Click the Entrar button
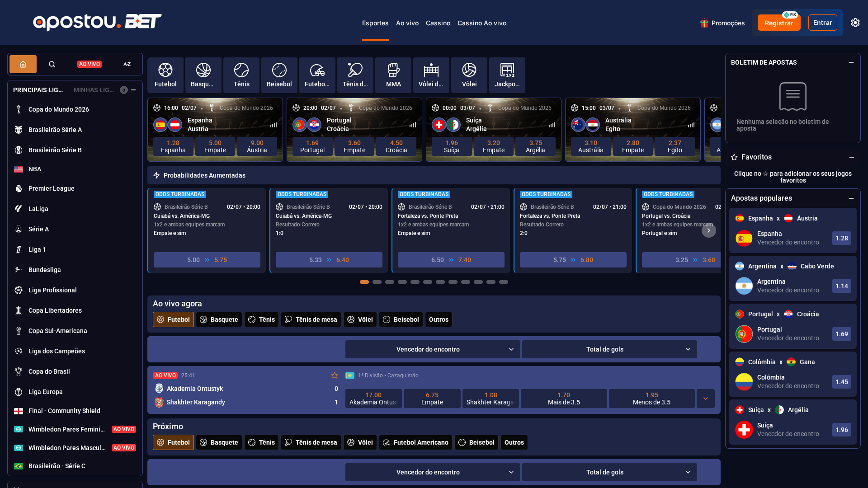Viewport: 868px width, 488px height. click(822, 23)
